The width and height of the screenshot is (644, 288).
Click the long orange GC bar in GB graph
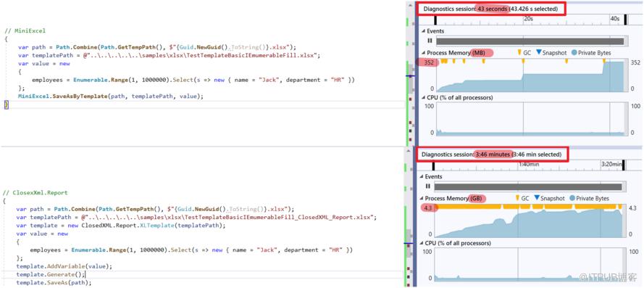pyautogui.click(x=469, y=207)
